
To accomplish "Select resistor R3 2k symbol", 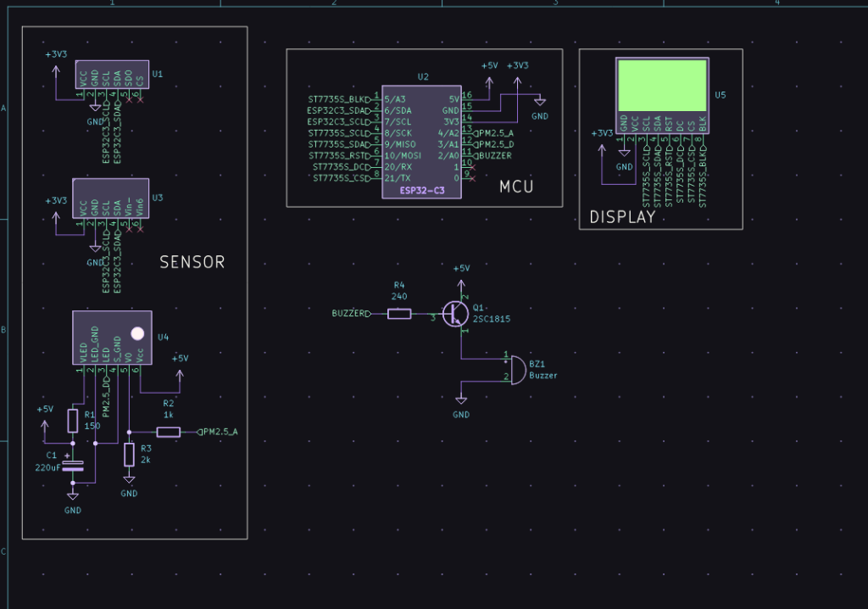I will [x=129, y=455].
